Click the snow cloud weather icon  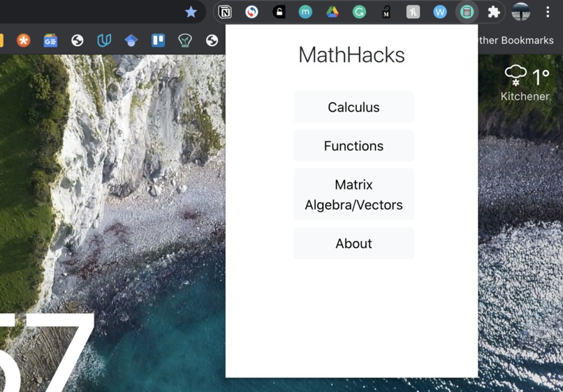click(516, 75)
